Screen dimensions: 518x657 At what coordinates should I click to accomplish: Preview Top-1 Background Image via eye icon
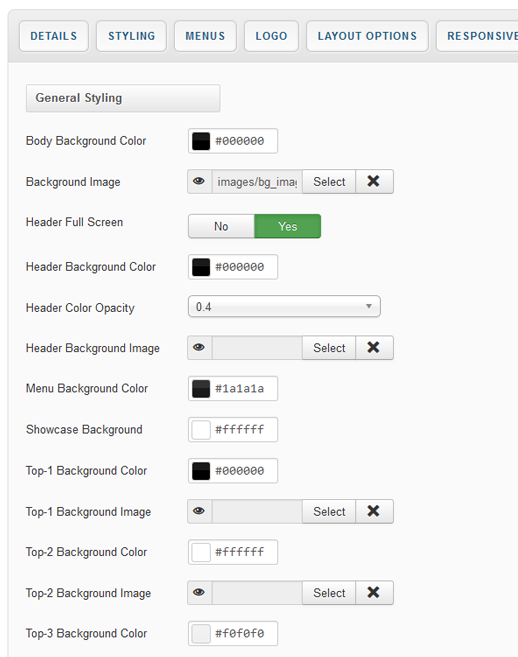pyautogui.click(x=199, y=511)
